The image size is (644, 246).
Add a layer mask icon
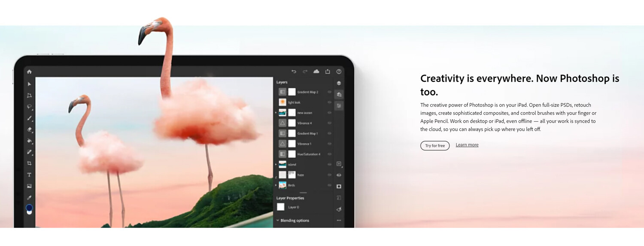(x=339, y=187)
